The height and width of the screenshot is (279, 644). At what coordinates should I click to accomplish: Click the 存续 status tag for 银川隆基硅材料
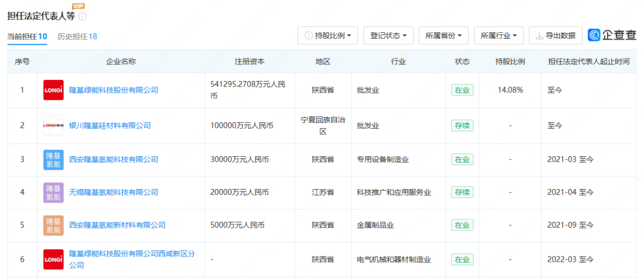[x=462, y=125]
